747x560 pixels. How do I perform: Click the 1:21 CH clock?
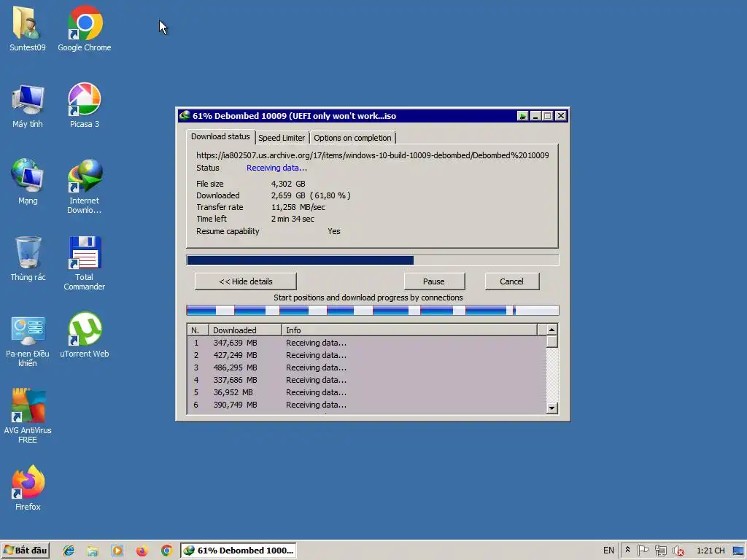(711, 551)
